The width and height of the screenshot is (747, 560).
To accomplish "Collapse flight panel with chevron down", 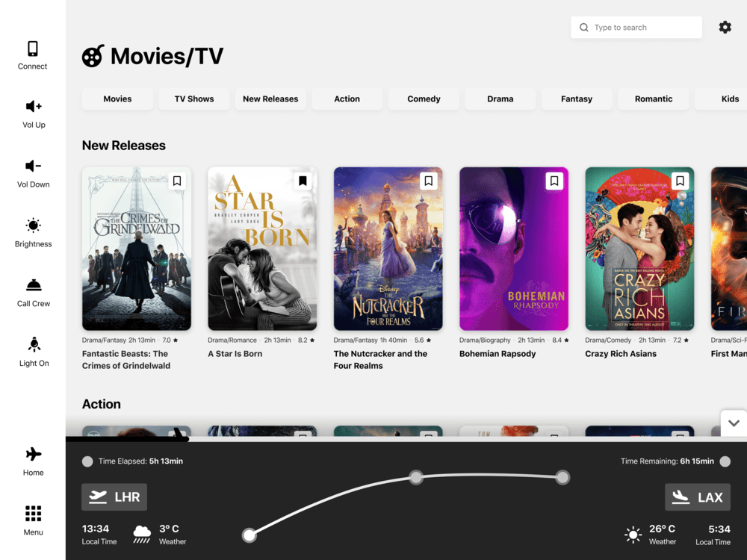I will pyautogui.click(x=734, y=423).
